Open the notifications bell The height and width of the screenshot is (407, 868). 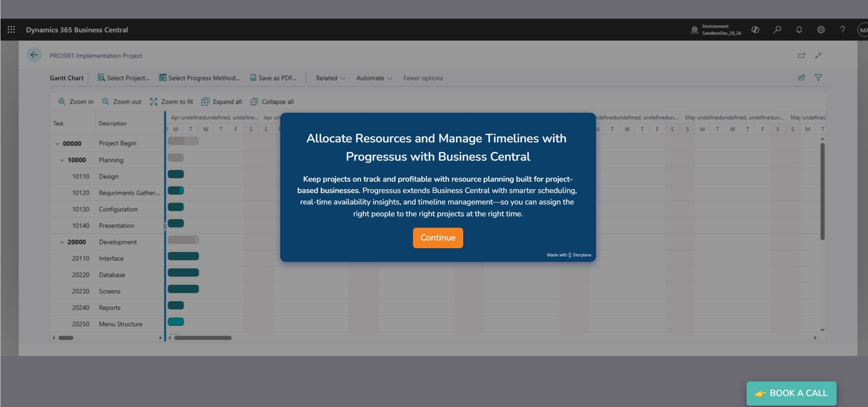(x=799, y=30)
